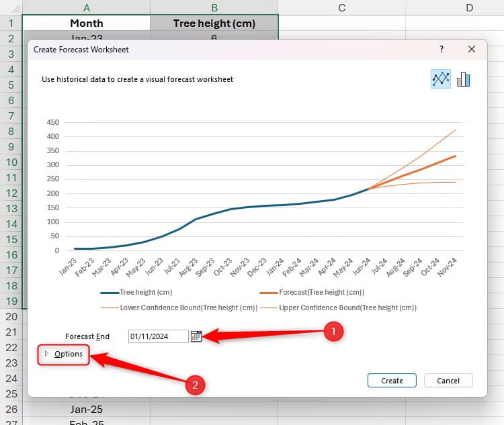Click the Tree height (cm) header cell
The height and width of the screenshot is (425, 504).
tap(214, 23)
